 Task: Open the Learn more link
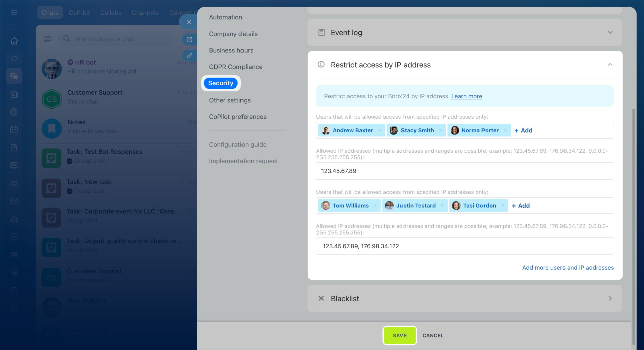click(466, 96)
